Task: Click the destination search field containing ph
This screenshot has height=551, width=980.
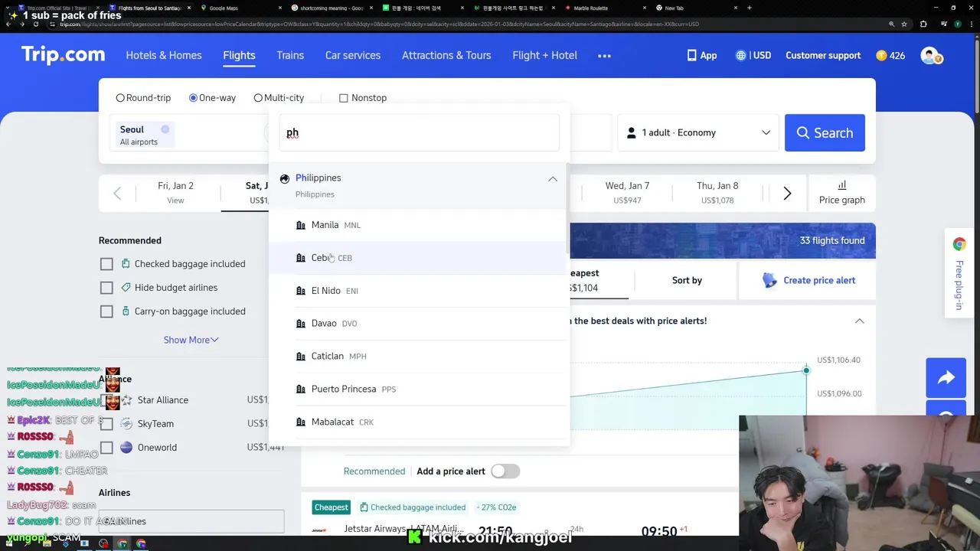Action: (x=419, y=132)
